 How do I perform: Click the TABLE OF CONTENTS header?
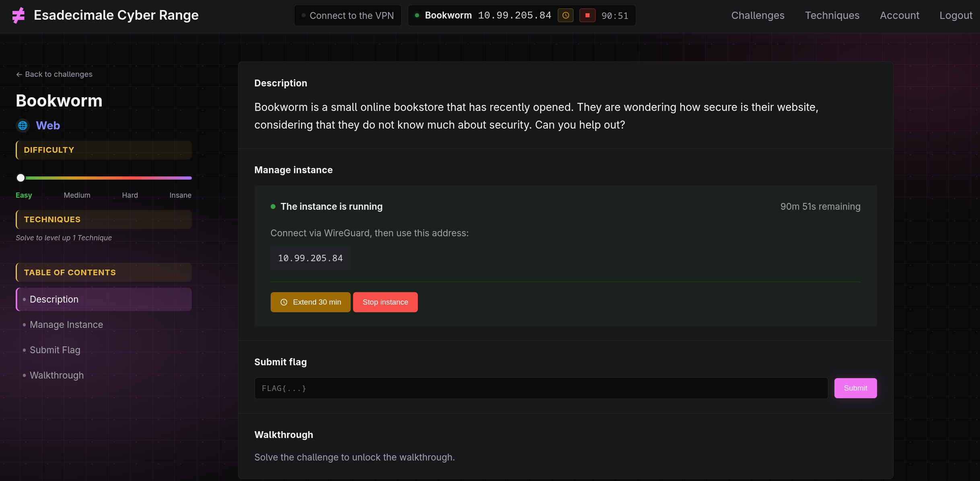pyautogui.click(x=104, y=272)
